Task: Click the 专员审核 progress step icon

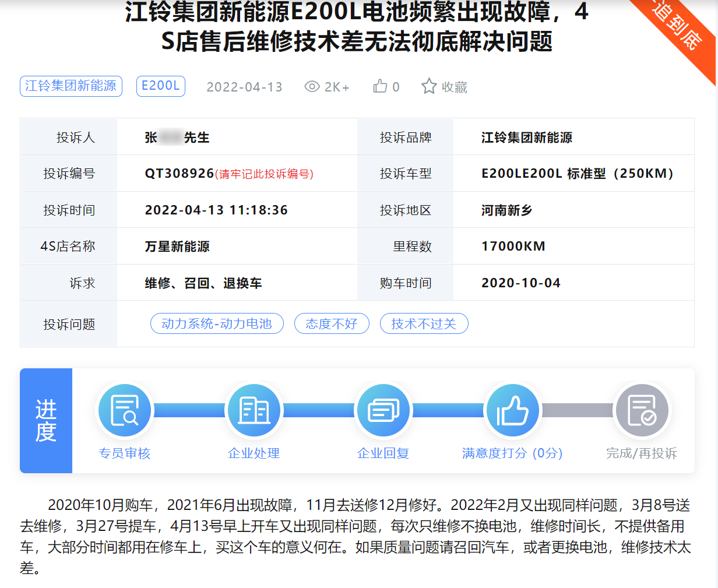Action: coord(125,411)
